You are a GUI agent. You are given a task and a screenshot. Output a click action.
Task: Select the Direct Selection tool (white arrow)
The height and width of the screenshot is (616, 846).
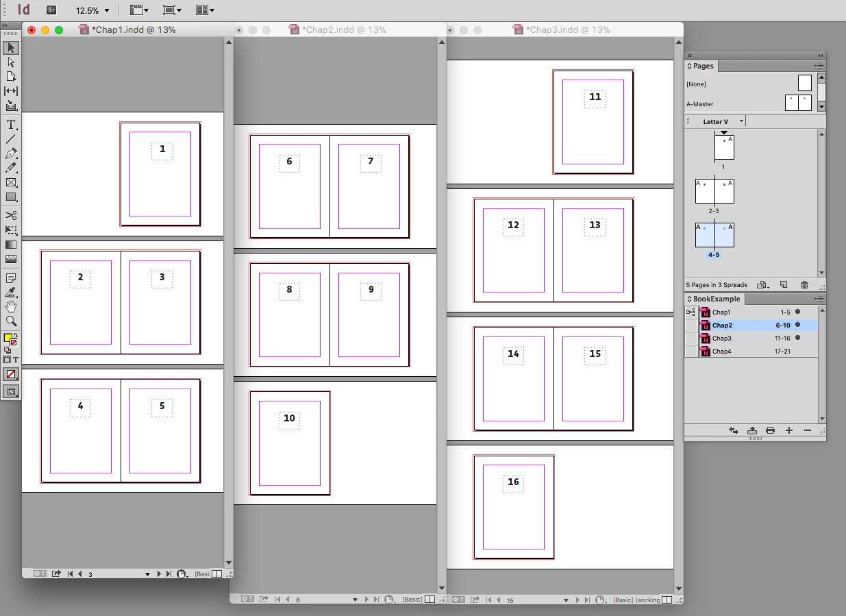(11, 62)
